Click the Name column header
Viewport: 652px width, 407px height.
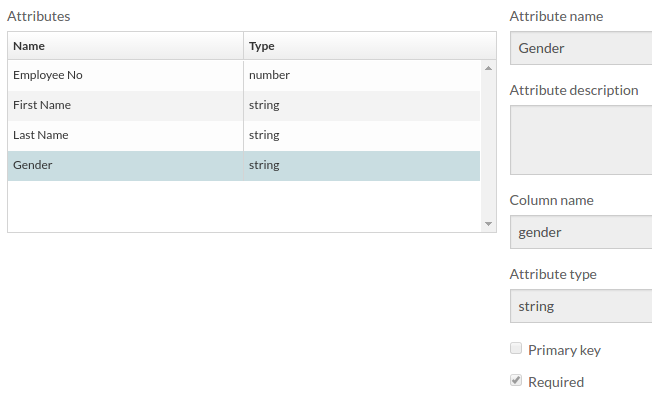pyautogui.click(x=125, y=46)
